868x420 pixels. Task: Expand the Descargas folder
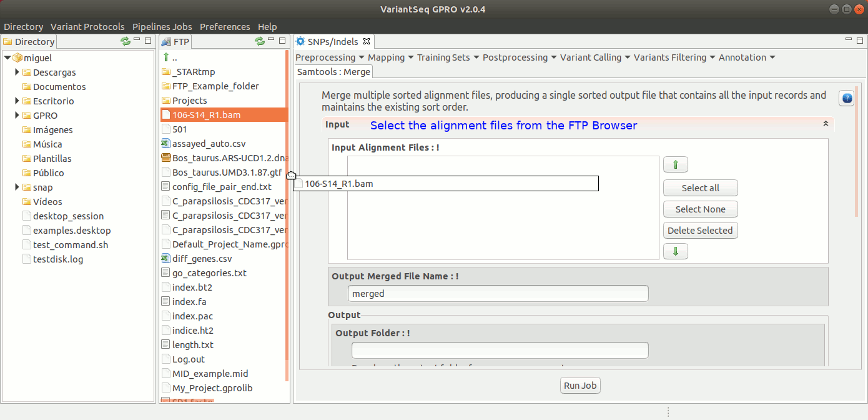coord(17,72)
